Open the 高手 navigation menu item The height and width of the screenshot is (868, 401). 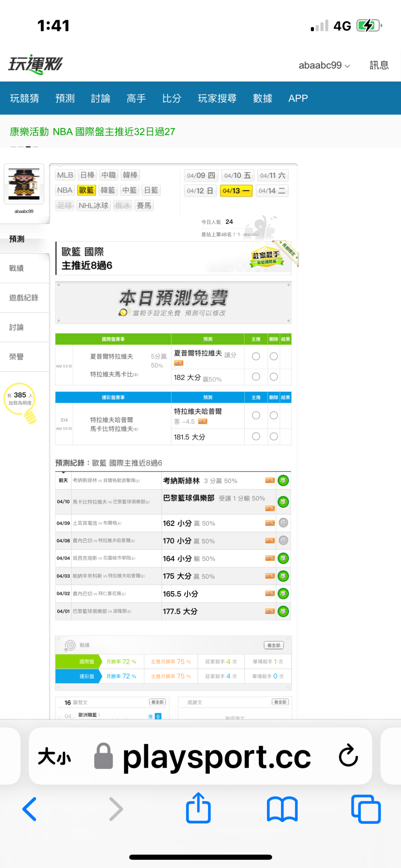click(x=136, y=98)
